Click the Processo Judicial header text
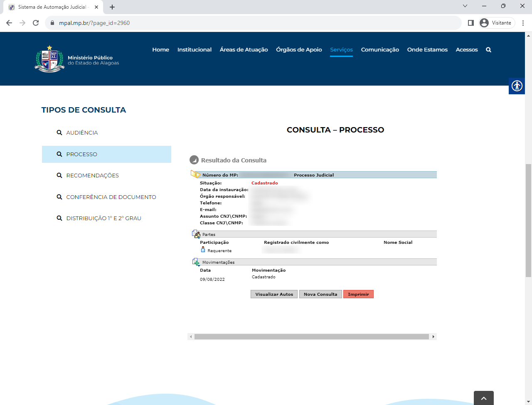Screen dimensions: 532x405 click(314, 175)
